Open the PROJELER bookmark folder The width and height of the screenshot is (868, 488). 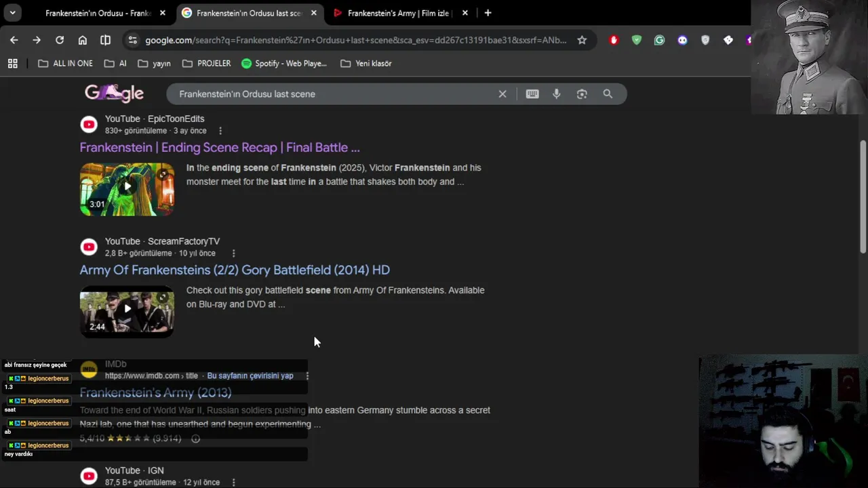pos(207,63)
